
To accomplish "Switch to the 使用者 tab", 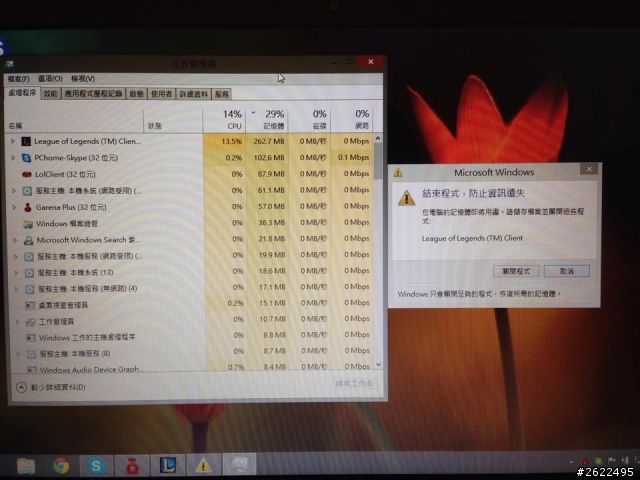I will tap(161, 94).
